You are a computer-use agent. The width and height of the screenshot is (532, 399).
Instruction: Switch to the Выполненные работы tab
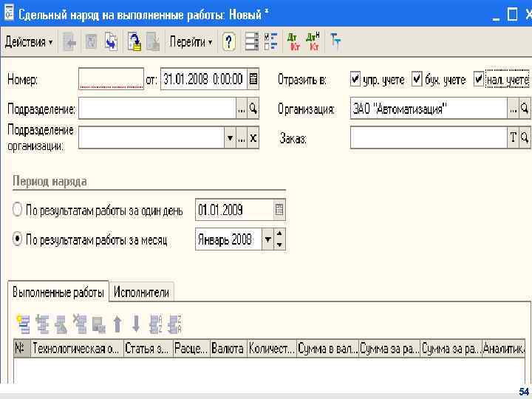pyautogui.click(x=58, y=292)
